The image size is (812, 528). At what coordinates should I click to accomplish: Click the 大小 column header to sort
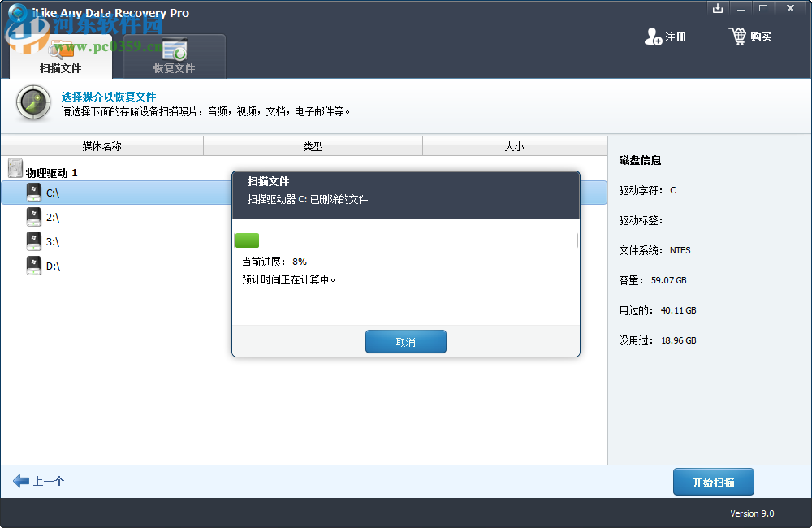[515, 145]
